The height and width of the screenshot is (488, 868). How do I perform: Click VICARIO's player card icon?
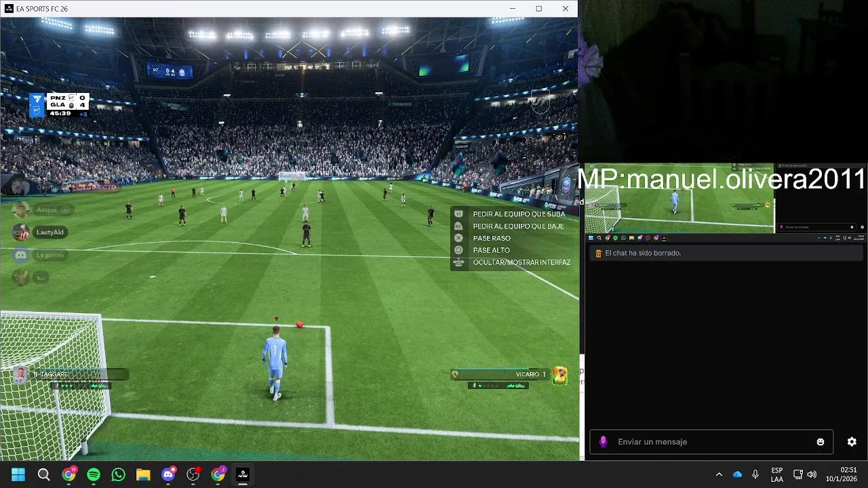(559, 375)
